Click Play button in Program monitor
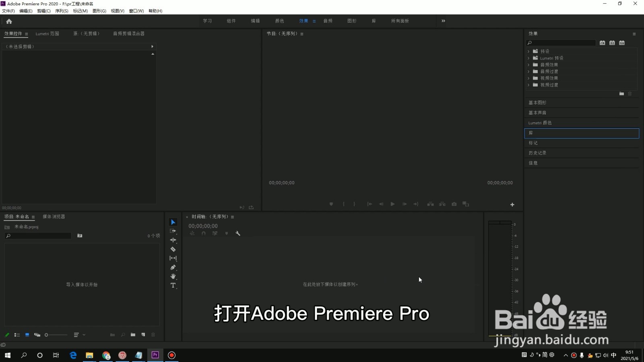Image resolution: width=644 pixels, height=362 pixels. pos(392,204)
